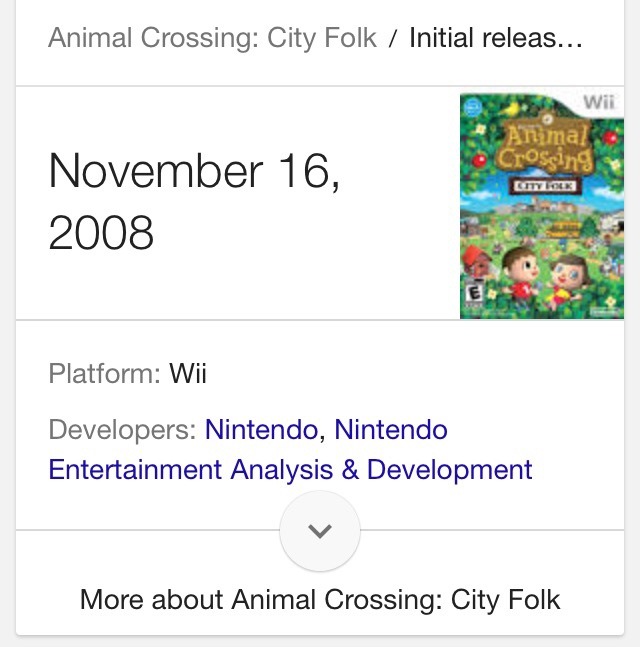Open More about Animal Crossing: City Folk

tap(320, 599)
